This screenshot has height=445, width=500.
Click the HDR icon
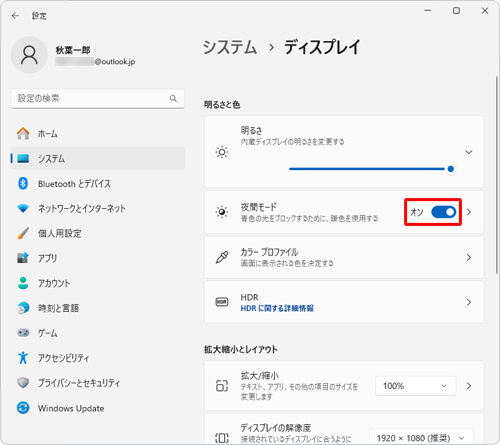tap(222, 302)
